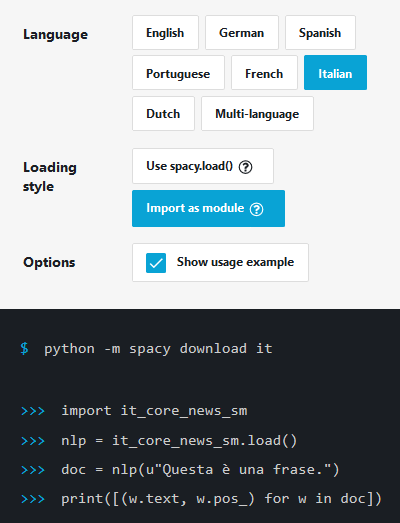This screenshot has width=400, height=523.
Task: Click the 'doc = nlp(u"Questa è una frase.")' line
Action: pos(200,470)
